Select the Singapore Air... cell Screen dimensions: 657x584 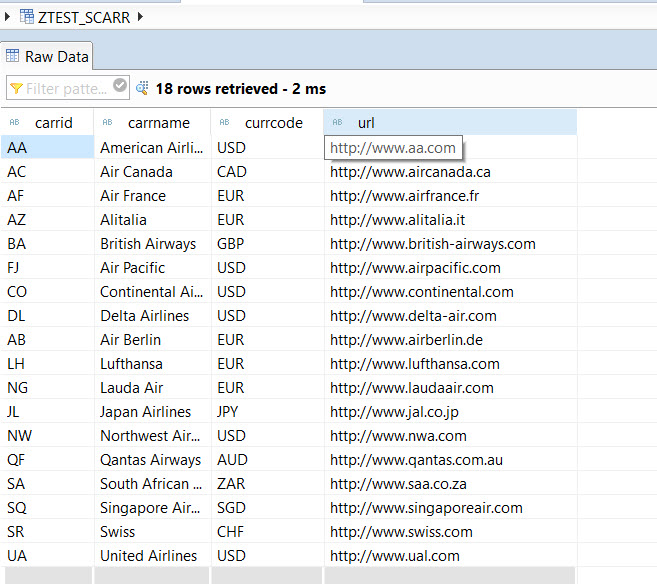coord(153,508)
